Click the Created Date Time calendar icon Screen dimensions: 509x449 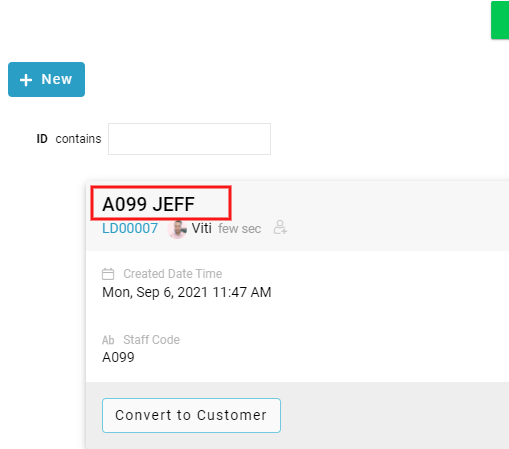point(108,274)
